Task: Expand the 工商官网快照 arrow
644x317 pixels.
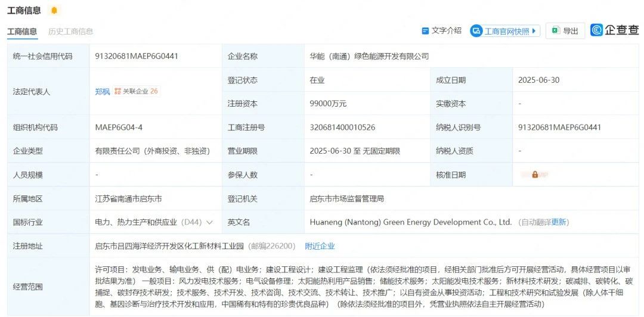Action: tap(534, 32)
